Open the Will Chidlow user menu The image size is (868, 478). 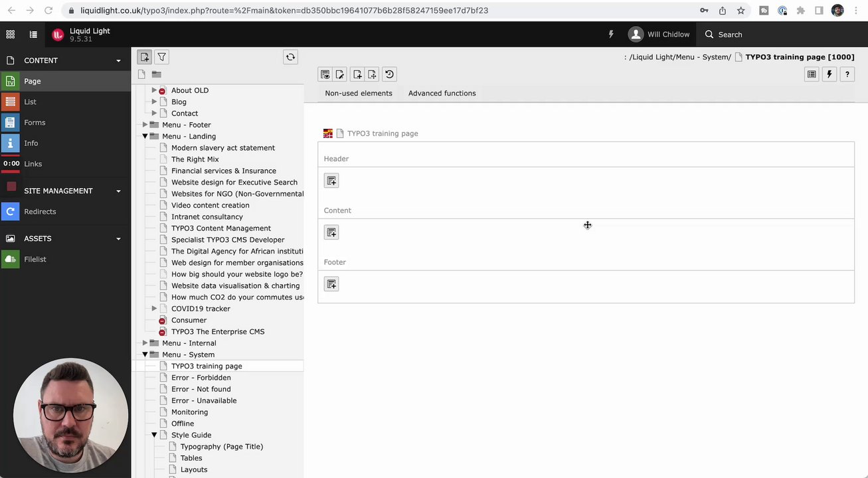pyautogui.click(x=659, y=35)
